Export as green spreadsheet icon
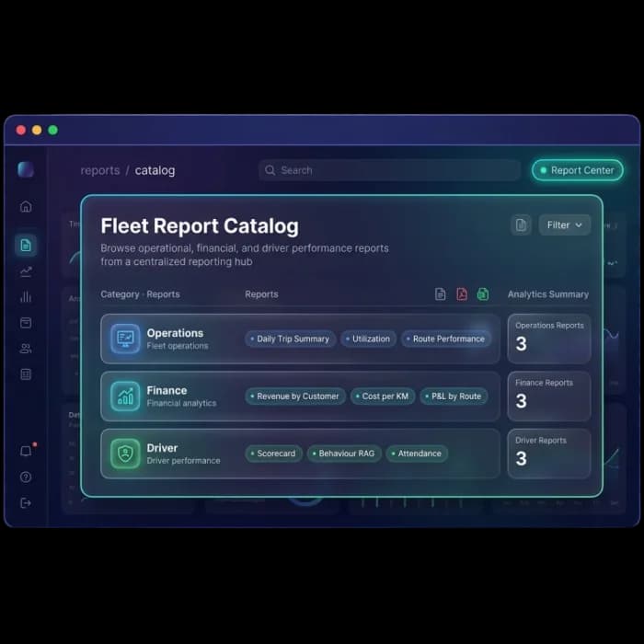Image resolution: width=644 pixels, height=644 pixels. 483,294
